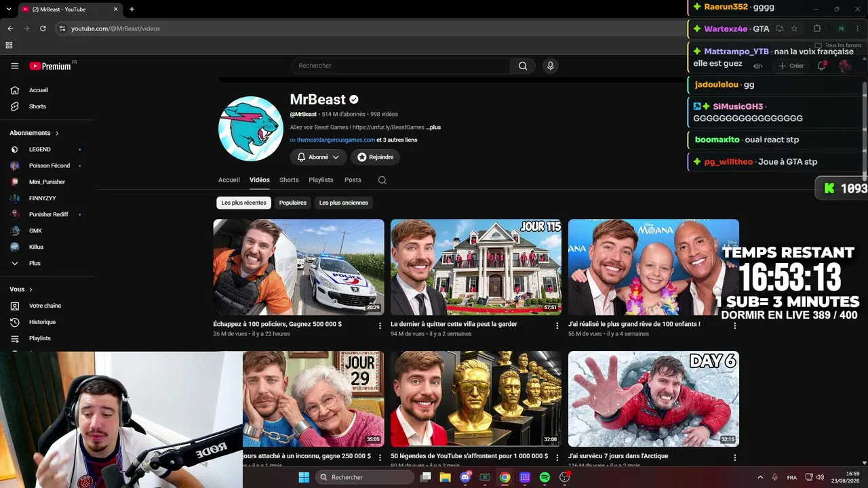Go back in browser history
The image size is (868, 488).
10,28
